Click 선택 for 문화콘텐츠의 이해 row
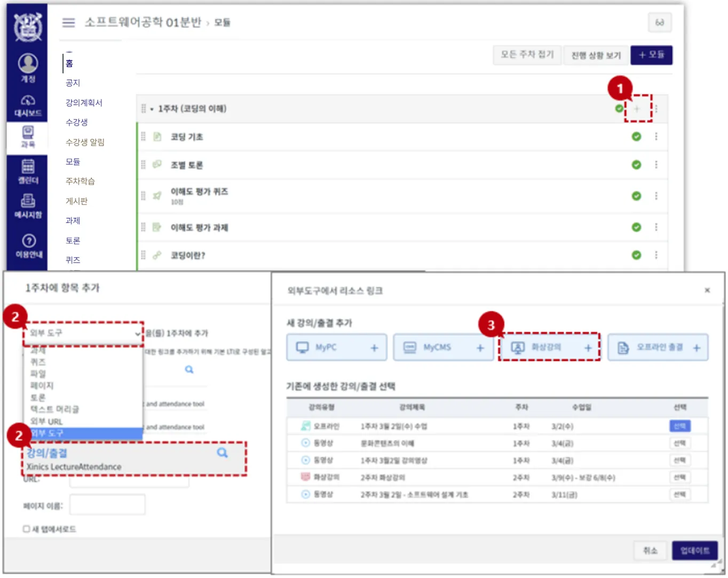This screenshot has height=578, width=728. (679, 443)
